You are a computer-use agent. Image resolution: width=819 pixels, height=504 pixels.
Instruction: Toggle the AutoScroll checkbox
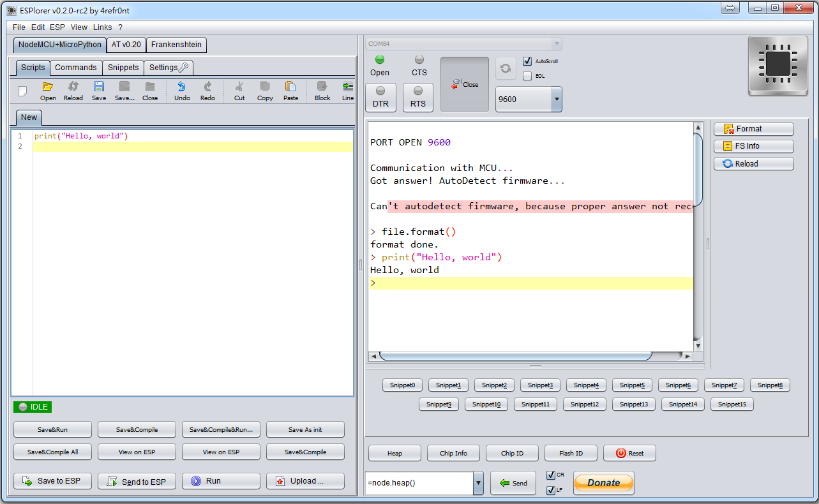527,61
